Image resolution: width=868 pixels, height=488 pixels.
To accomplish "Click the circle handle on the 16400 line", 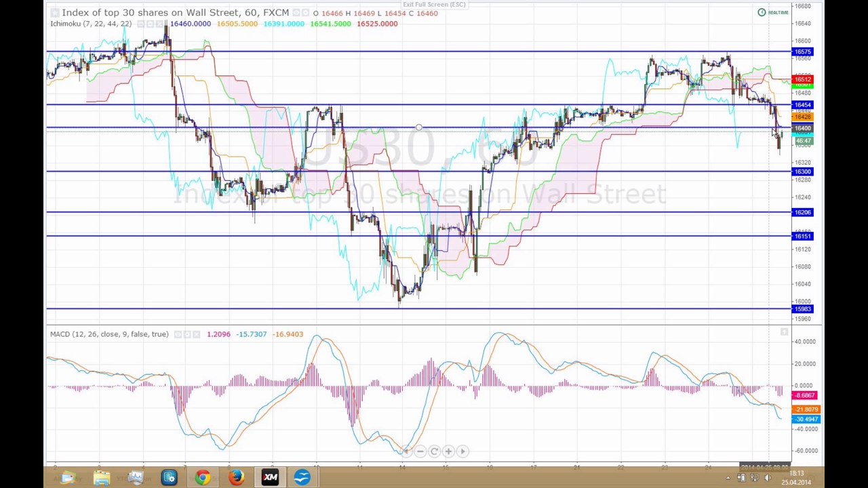I will pos(419,127).
